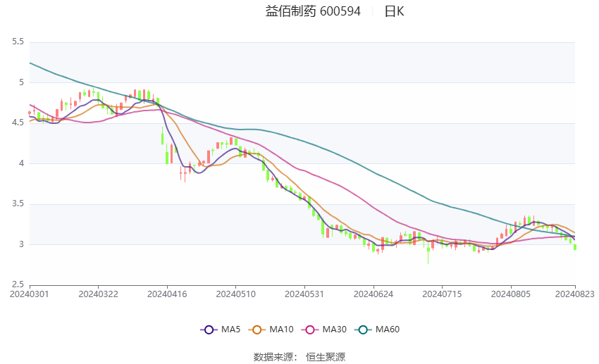Click the data source text 恒生聚源
The image size is (599, 364).
(x=325, y=357)
